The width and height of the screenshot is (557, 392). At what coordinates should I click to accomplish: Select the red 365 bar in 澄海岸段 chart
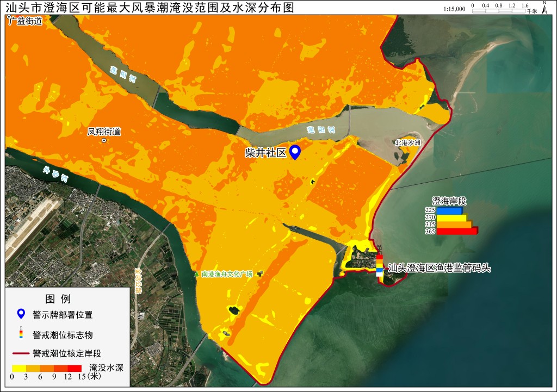[457, 231]
